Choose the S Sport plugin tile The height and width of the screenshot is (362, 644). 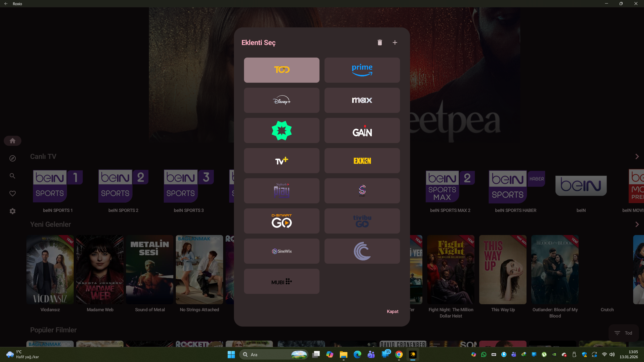coord(362,191)
